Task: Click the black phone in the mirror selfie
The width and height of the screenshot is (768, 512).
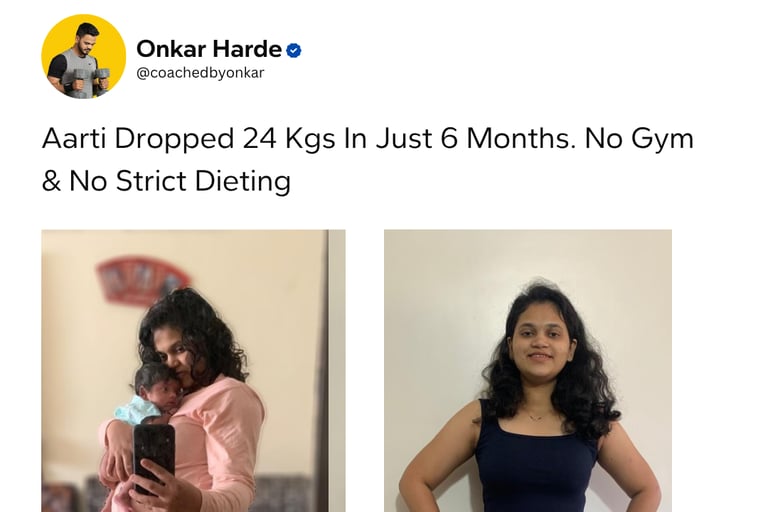Action: coord(154,458)
